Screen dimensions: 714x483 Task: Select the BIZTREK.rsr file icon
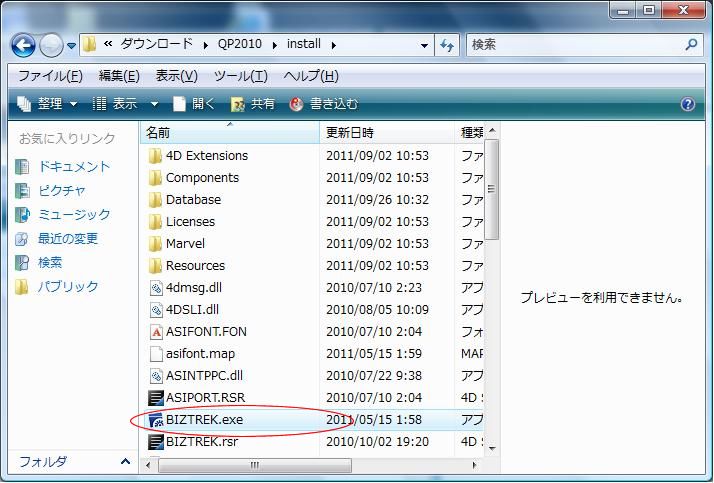click(156, 442)
